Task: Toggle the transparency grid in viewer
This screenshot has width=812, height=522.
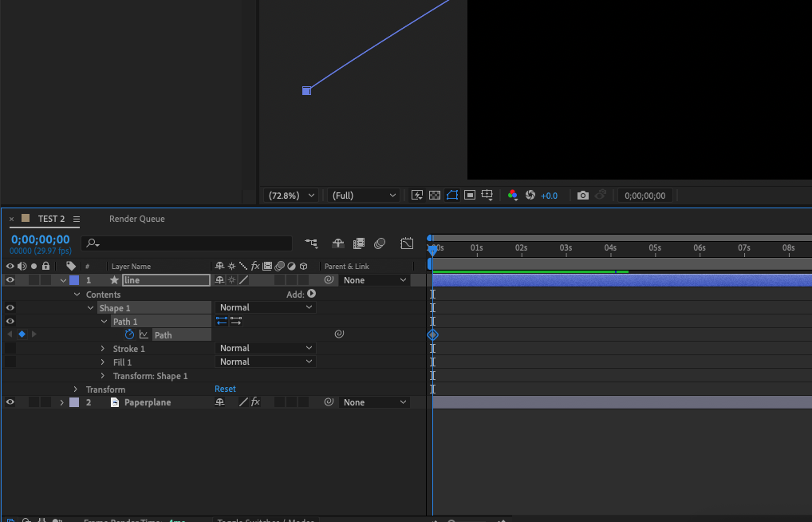Action: point(435,196)
